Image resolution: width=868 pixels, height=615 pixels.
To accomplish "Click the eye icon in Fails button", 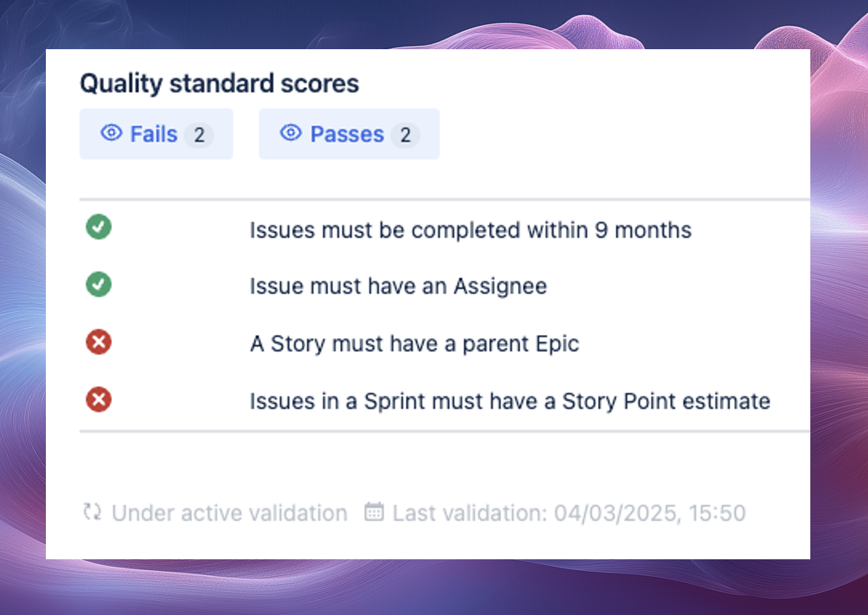I will [x=111, y=133].
